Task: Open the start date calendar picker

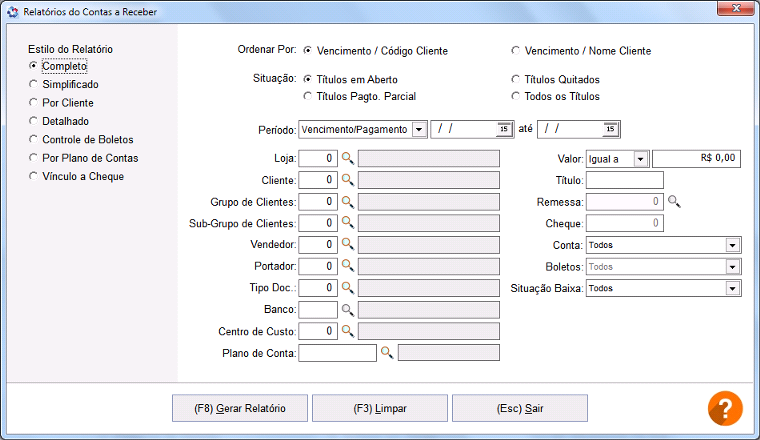Action: pos(504,129)
